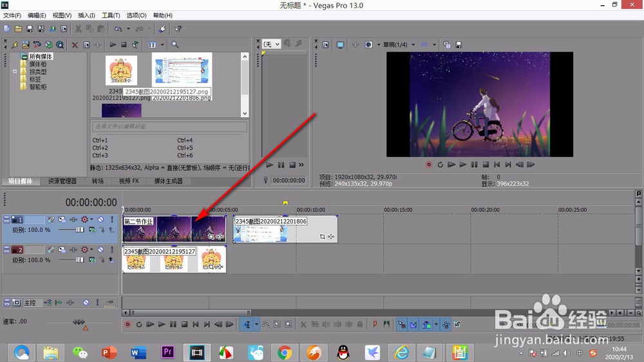Screen dimensions: 644x362
Task: Click the capture video camera icon
Action: (37, 45)
